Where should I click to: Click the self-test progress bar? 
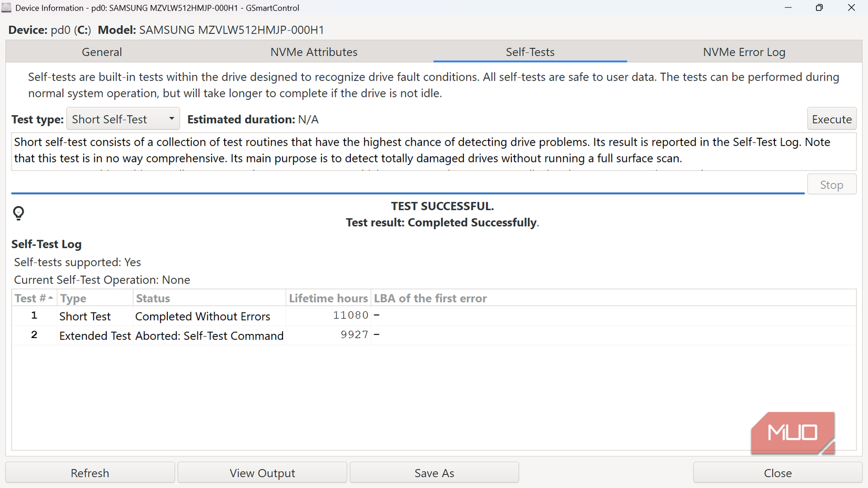pyautogui.click(x=408, y=193)
